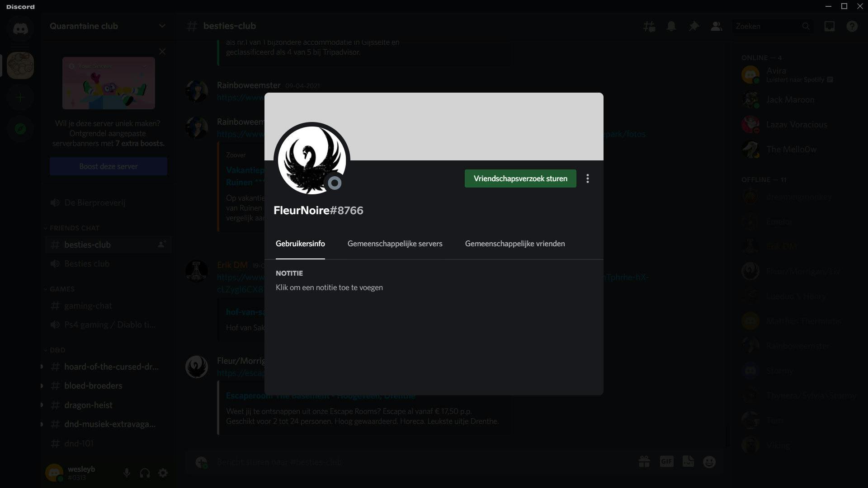Click Vriendschapsverzoek sturen button
The height and width of the screenshot is (488, 868).
tap(520, 178)
